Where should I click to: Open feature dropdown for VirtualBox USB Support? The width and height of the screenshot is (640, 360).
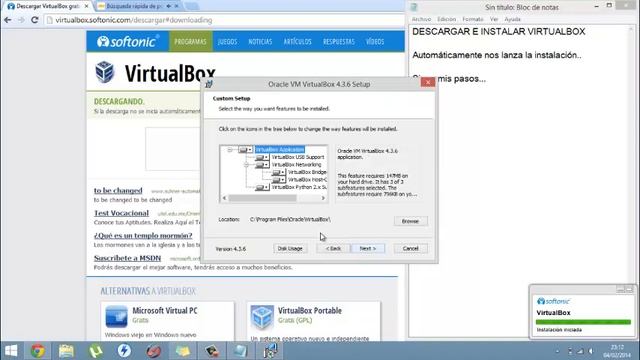coord(262,157)
